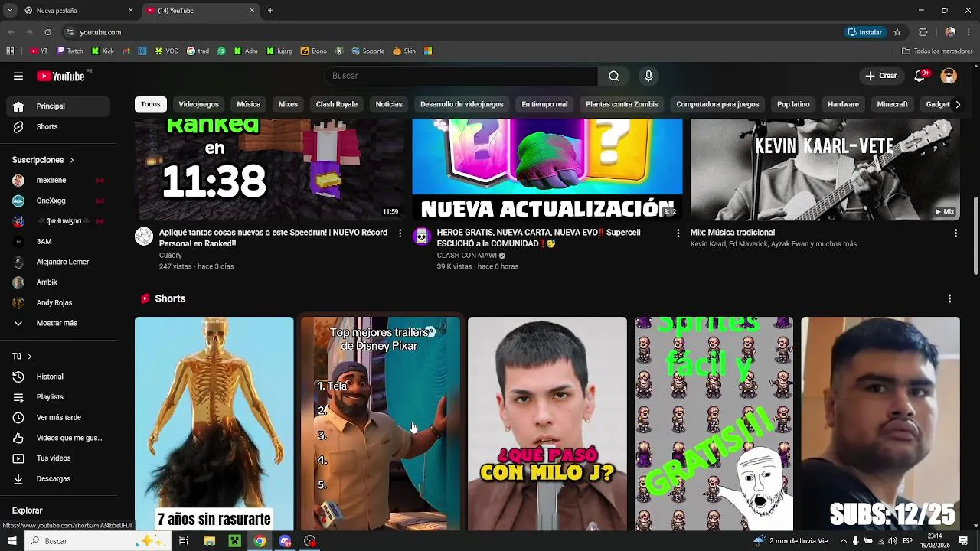Start voice search with the microphone
The image size is (980, 551).
[648, 76]
